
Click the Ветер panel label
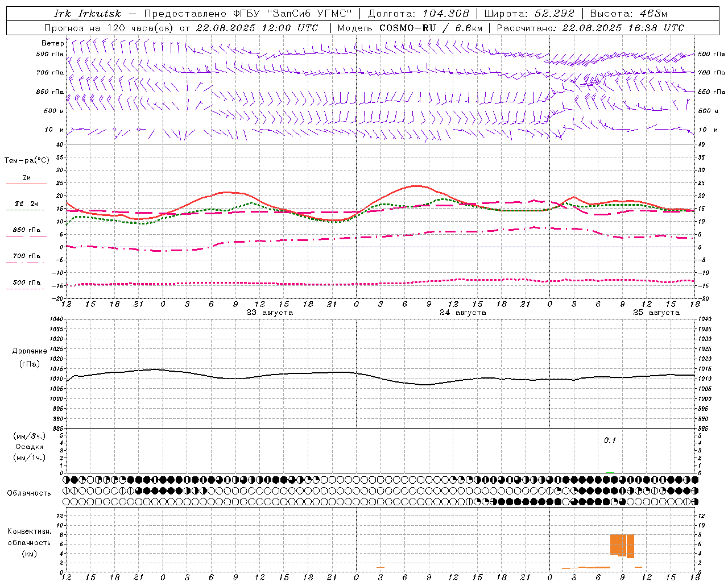pos(52,43)
